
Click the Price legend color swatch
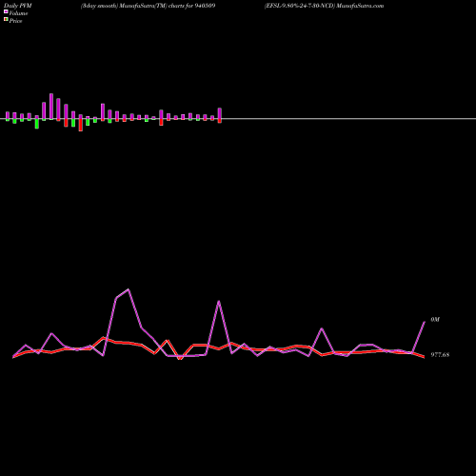pyautogui.click(x=6, y=19)
